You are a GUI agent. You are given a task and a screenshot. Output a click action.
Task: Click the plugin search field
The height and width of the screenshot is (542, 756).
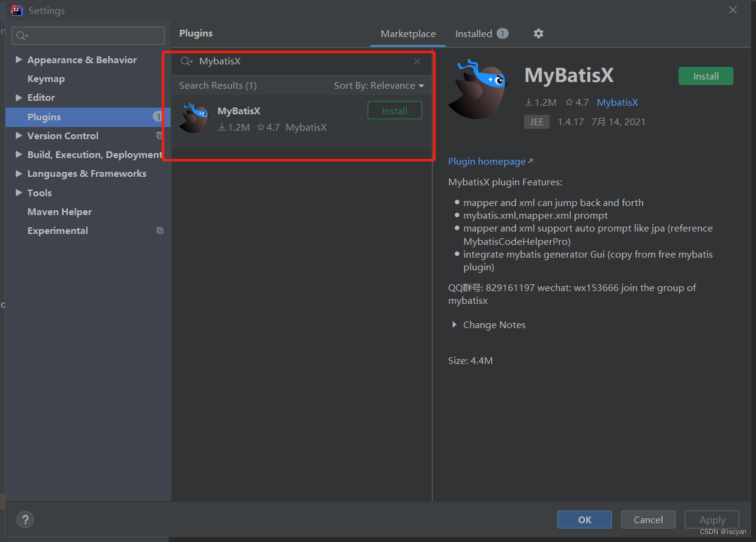click(x=302, y=61)
